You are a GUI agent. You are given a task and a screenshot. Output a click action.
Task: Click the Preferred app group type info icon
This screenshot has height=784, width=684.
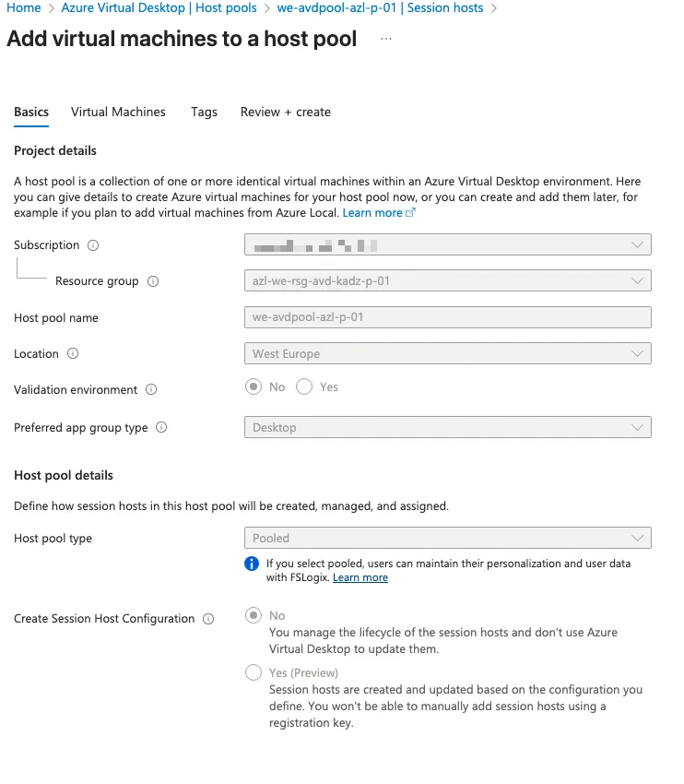click(x=161, y=428)
